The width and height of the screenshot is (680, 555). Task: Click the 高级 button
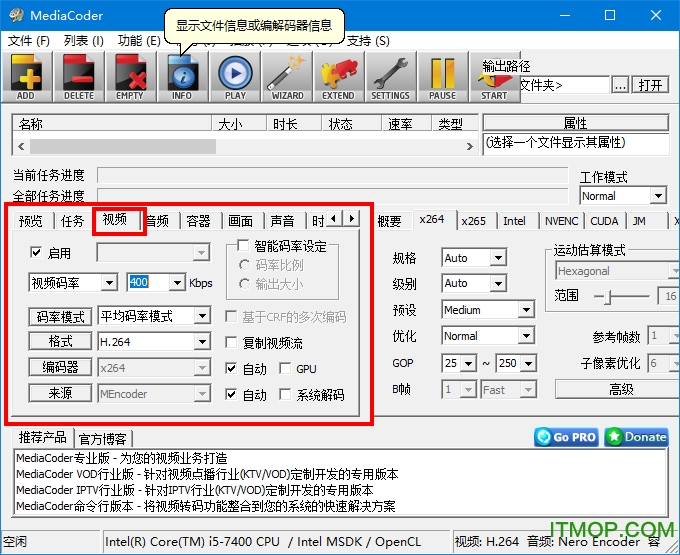pos(621,389)
